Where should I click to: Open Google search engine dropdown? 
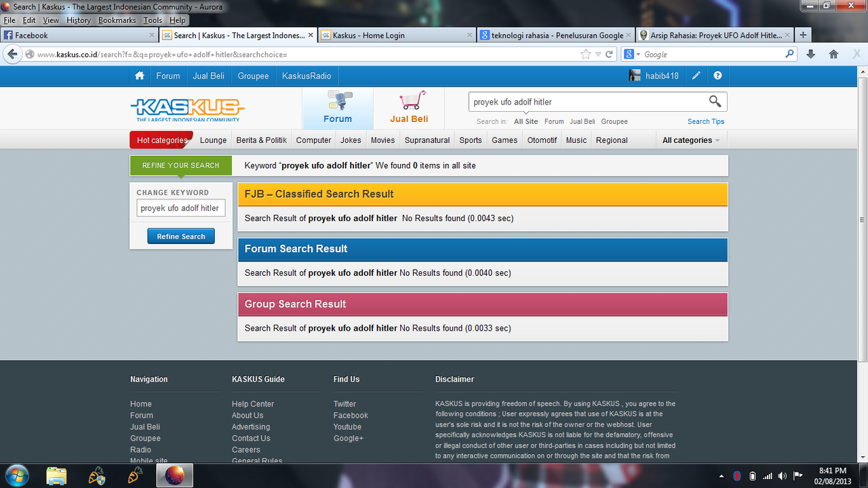[631, 54]
